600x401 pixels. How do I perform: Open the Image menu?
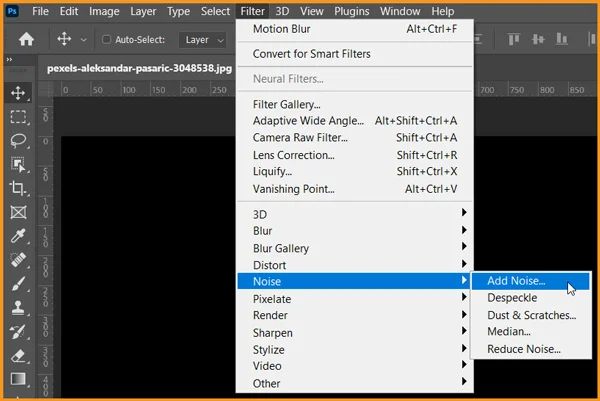click(x=104, y=11)
